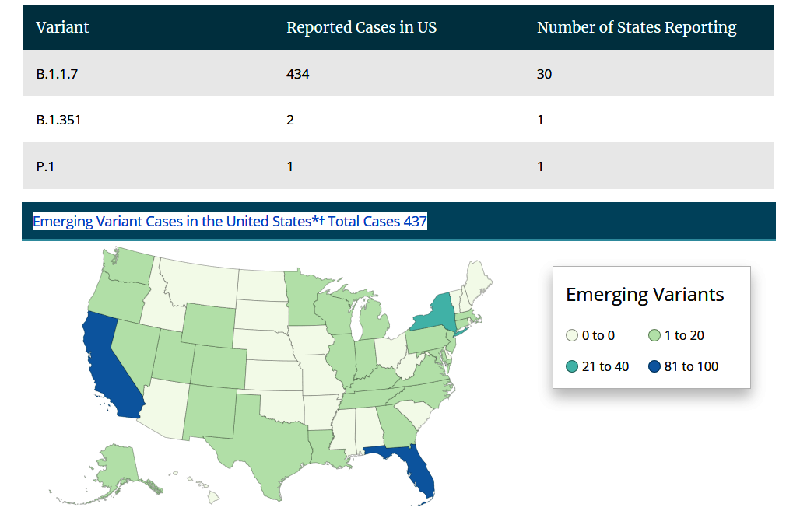Viewport: 800px width, 532px height.
Task: Click 'Number of States Reporting' header
Action: 636,27
